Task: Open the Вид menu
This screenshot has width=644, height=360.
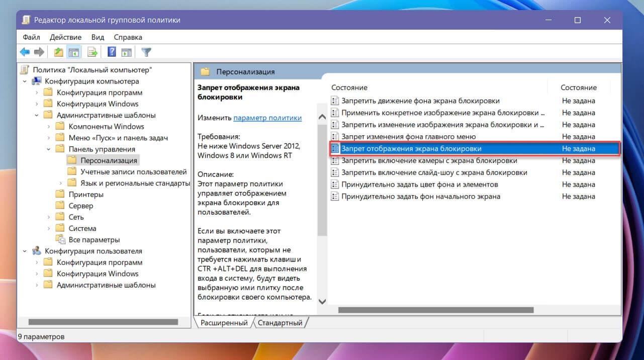Action: pos(98,37)
